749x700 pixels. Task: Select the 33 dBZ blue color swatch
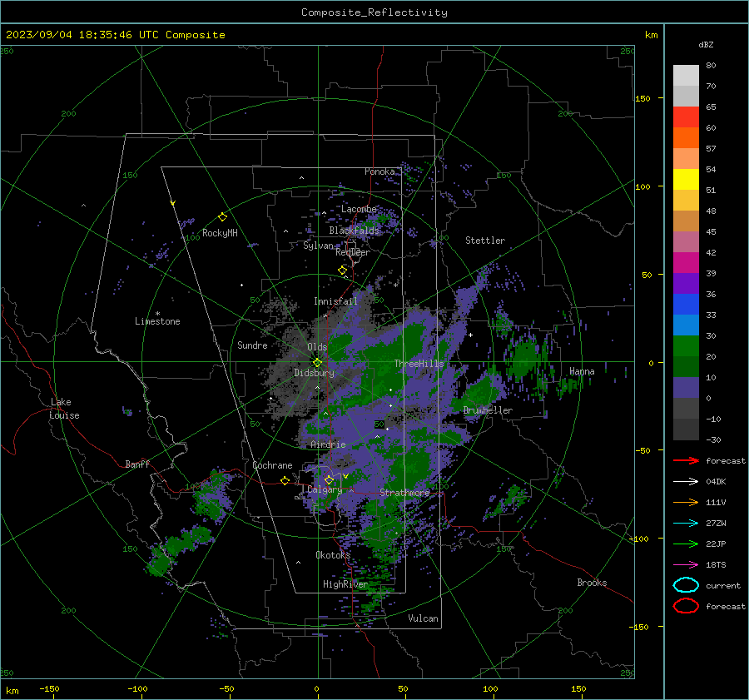[x=686, y=325]
